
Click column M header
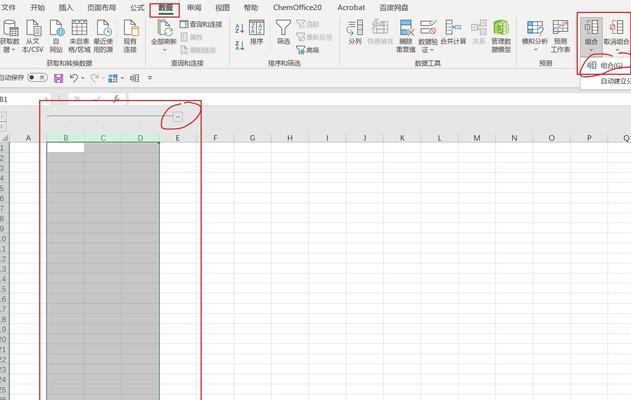[477, 138]
